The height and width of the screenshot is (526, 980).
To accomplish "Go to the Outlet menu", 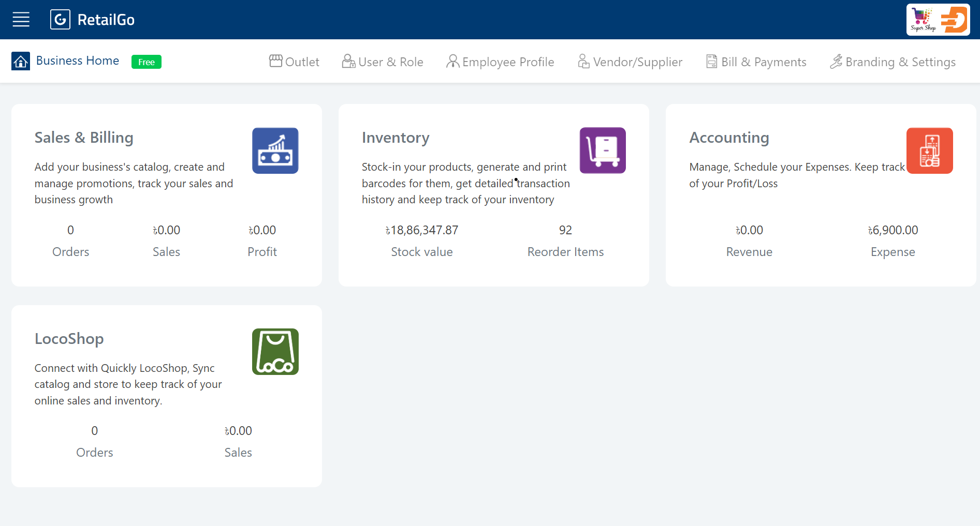I will (x=294, y=62).
